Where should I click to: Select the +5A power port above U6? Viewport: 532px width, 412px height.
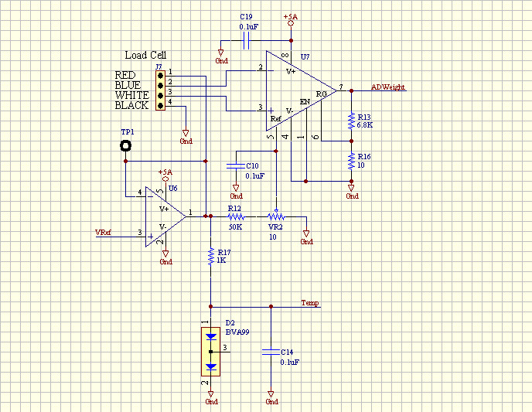point(165,175)
